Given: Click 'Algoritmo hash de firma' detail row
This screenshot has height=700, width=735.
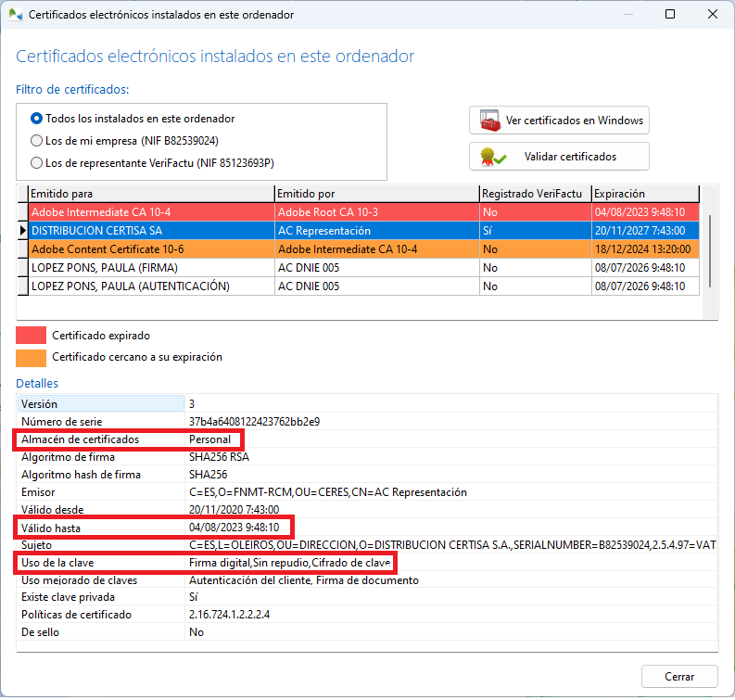Looking at the screenshot, I should coord(367,475).
